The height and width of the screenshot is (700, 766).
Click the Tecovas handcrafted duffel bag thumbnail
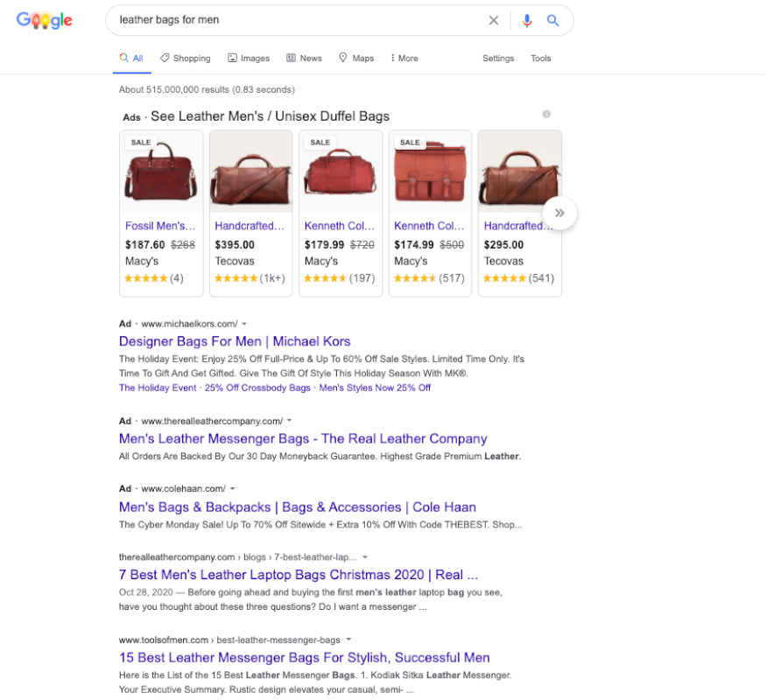[250, 170]
